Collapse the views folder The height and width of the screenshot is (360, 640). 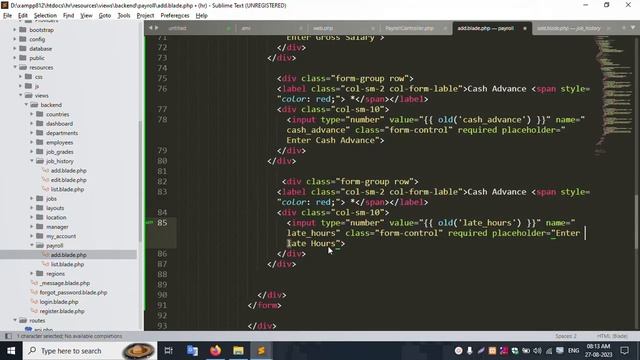(20, 96)
